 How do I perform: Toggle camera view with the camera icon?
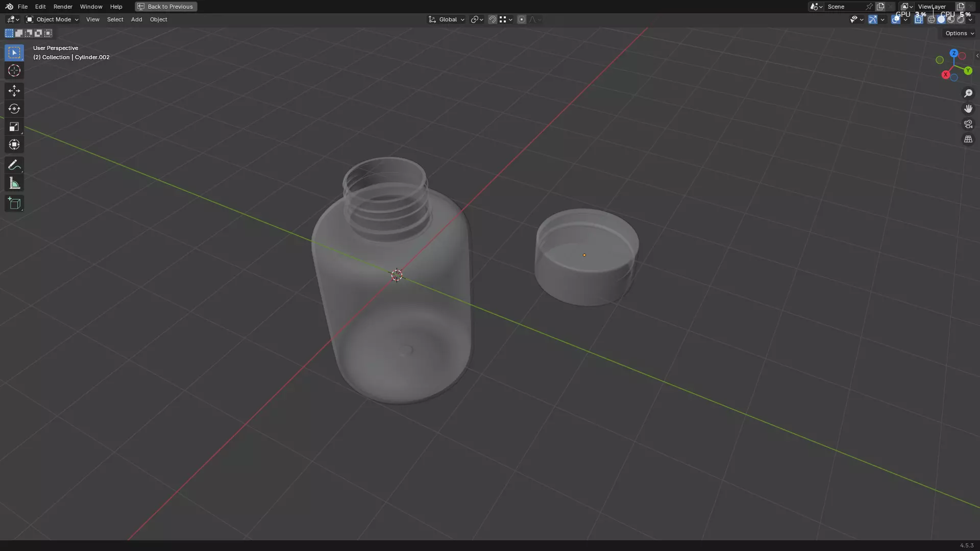[968, 124]
